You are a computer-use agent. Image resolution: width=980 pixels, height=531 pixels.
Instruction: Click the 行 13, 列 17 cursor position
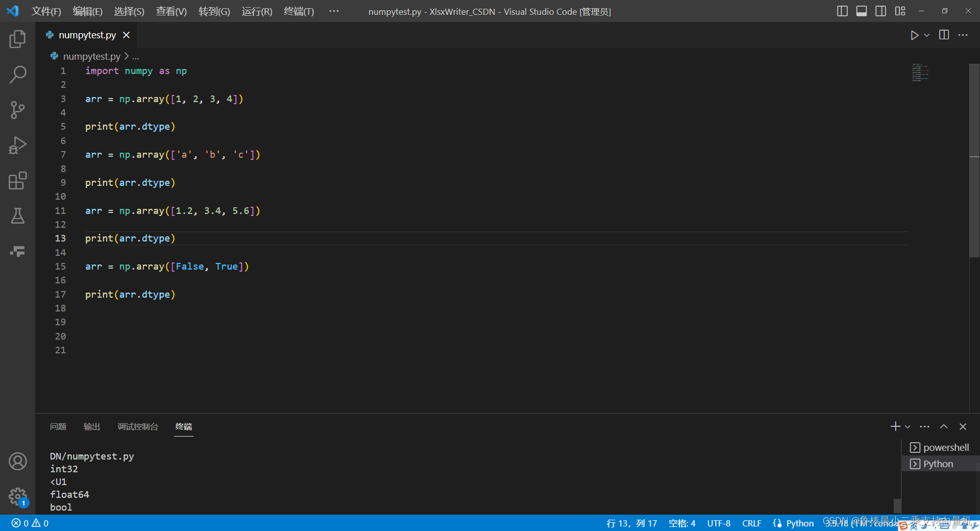click(x=631, y=523)
